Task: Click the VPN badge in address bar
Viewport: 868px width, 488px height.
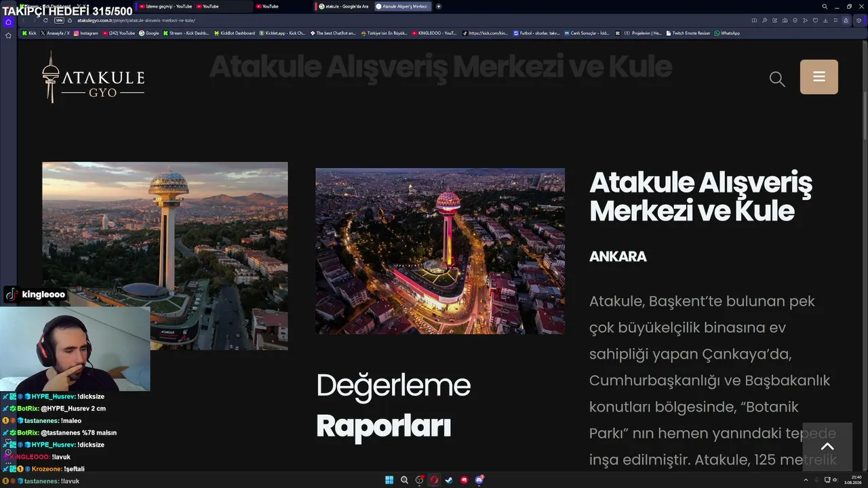Action: [x=58, y=20]
